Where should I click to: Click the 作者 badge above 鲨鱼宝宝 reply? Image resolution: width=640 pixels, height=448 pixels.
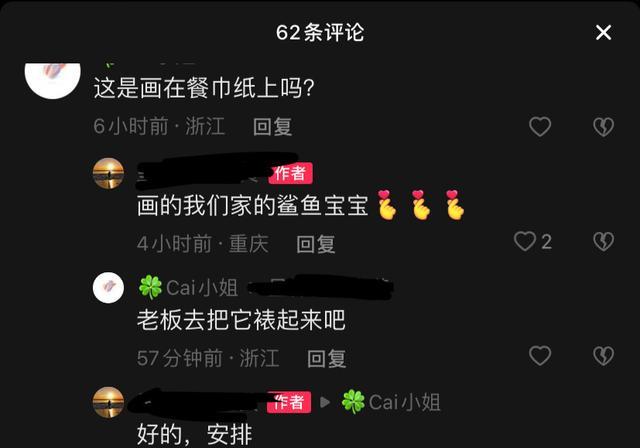pos(291,173)
